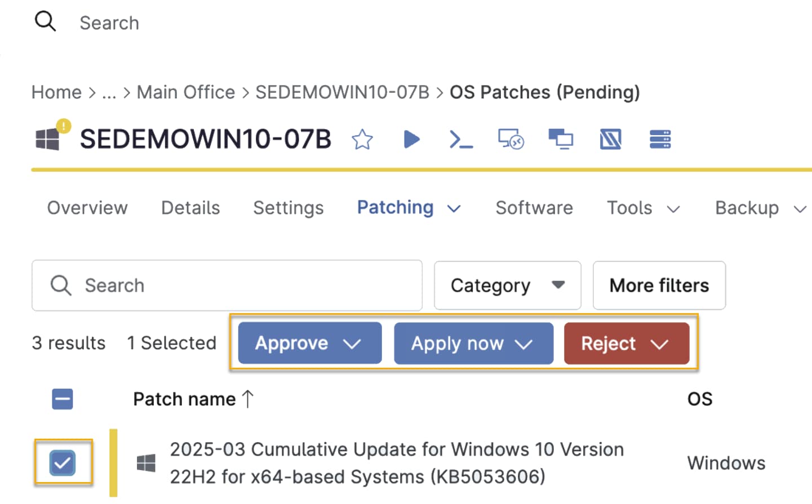Open the Category filter dropdown
812x504 pixels.
coord(507,286)
